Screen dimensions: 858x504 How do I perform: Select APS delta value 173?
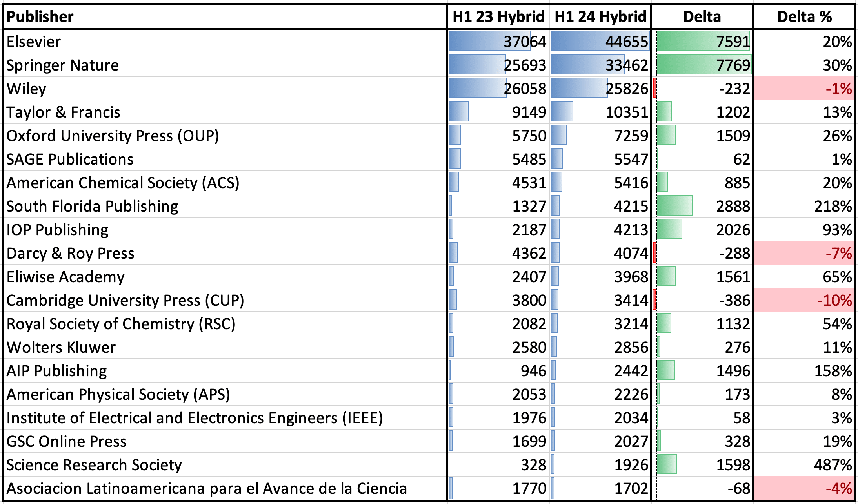(x=702, y=394)
